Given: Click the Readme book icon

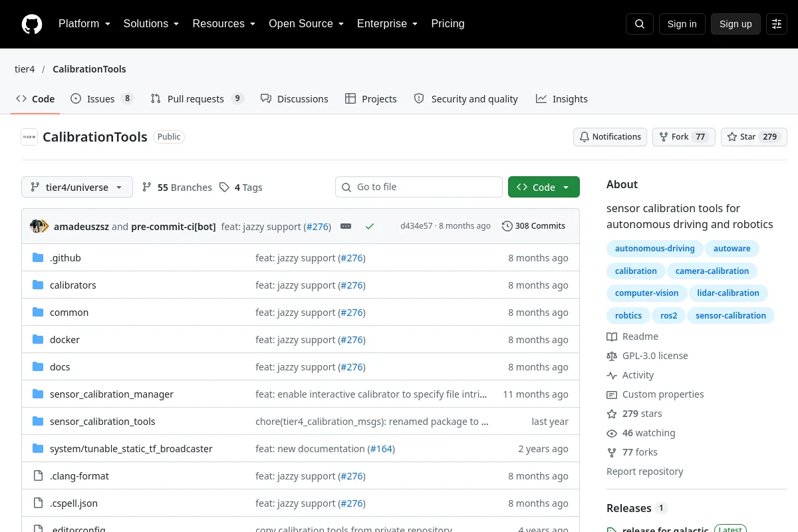Looking at the screenshot, I should pyautogui.click(x=612, y=336).
